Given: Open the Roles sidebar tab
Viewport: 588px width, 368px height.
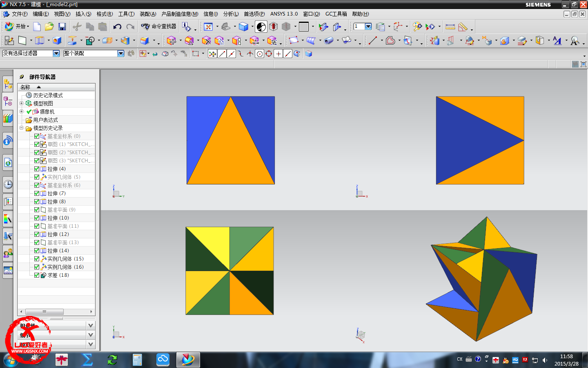Looking at the screenshot, I should (x=8, y=253).
